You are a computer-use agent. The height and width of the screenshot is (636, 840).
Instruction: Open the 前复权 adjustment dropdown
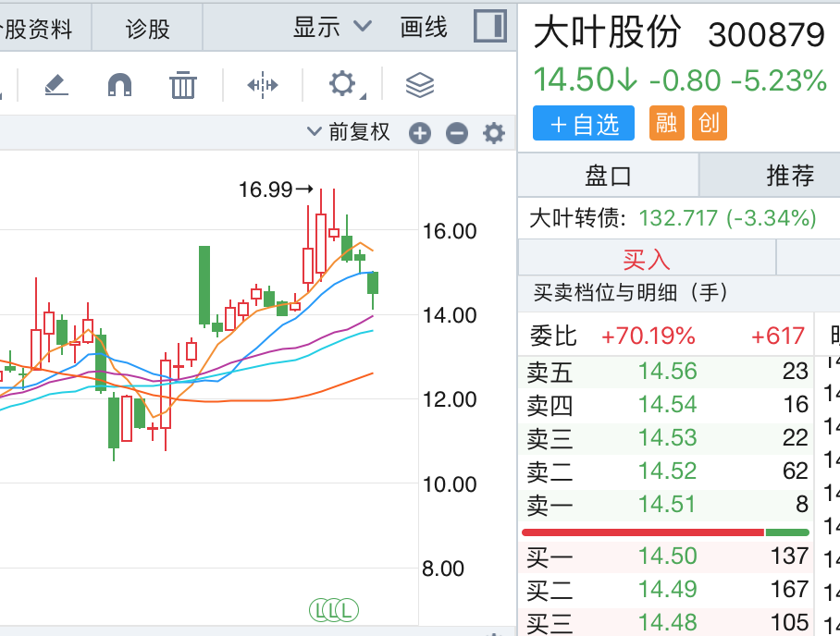[x=349, y=132]
